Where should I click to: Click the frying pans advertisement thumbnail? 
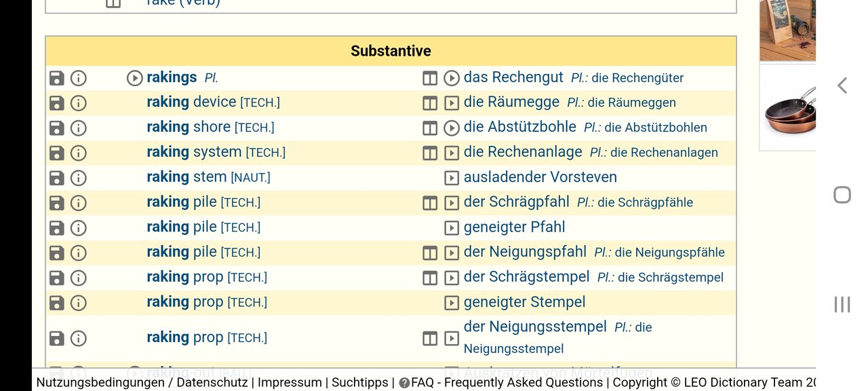coord(787,107)
